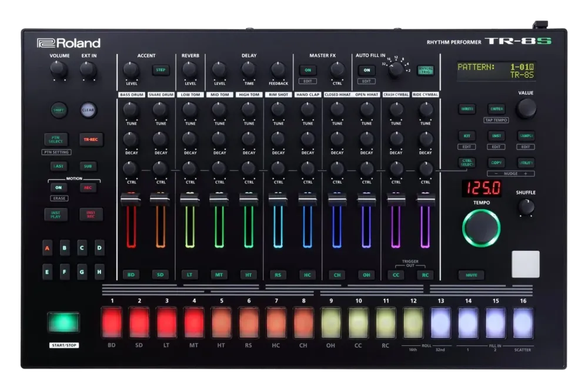Viewport: 588px width, 390px height.
Task: Click the red Bass Drum fader
Action: tap(131, 199)
